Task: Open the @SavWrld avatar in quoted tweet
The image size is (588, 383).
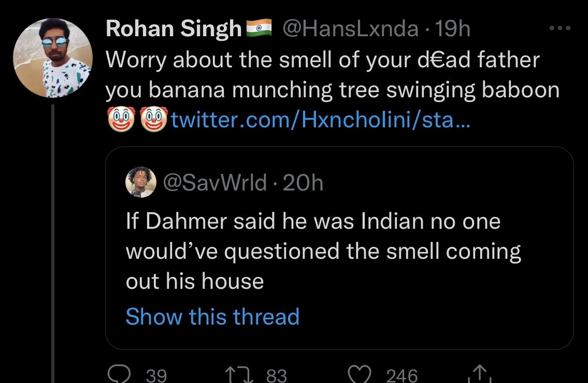Action: point(141,182)
